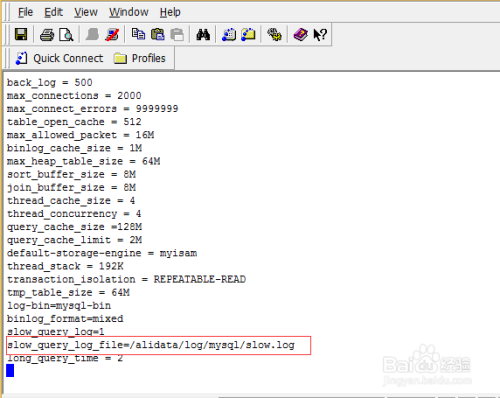Click the binlog_format=mixed line
This screenshot has height=398, width=500.
65,319
